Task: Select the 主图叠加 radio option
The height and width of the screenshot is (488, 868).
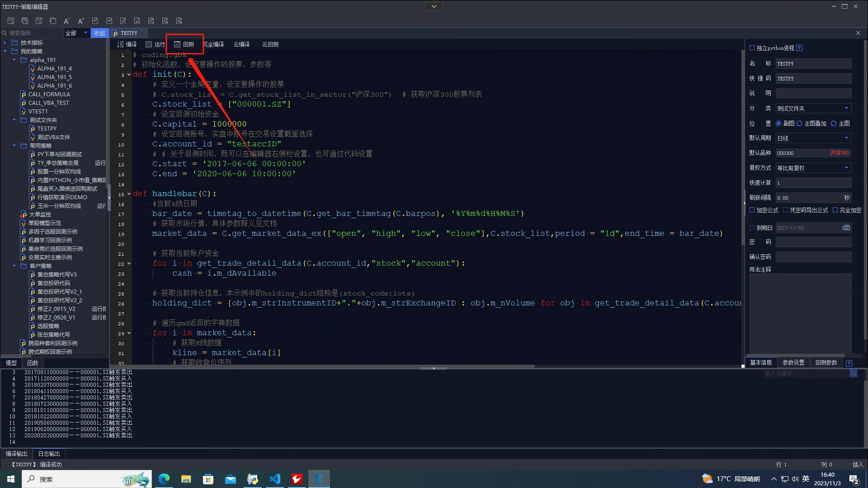Action: pos(799,123)
